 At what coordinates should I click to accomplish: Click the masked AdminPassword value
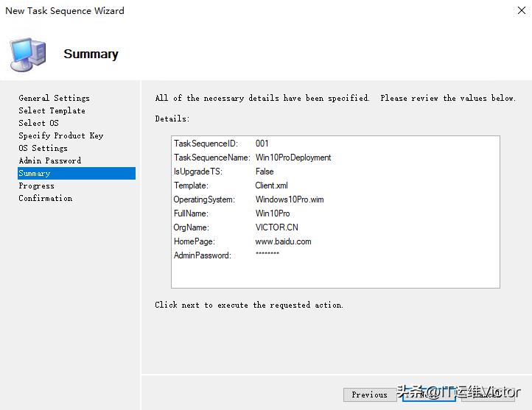coord(267,254)
